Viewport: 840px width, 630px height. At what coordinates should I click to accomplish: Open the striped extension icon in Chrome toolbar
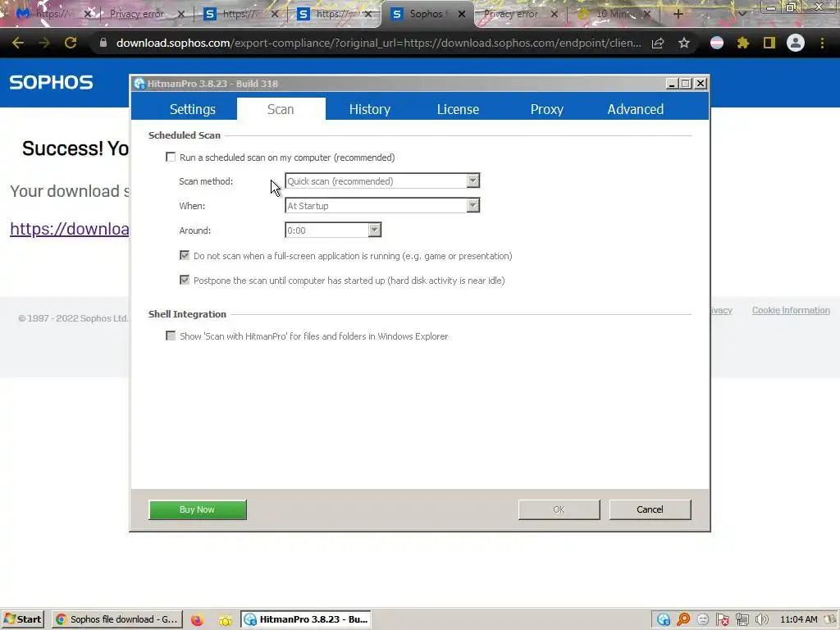[x=717, y=43]
